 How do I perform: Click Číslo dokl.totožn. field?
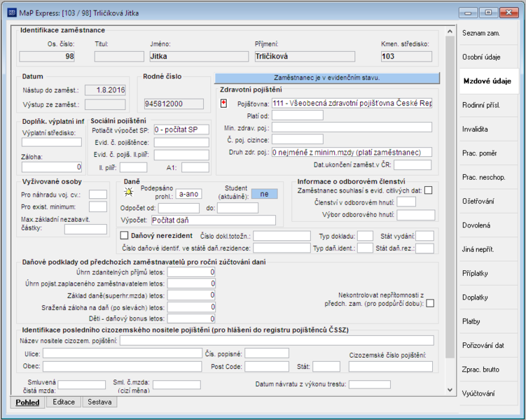pos(282,236)
